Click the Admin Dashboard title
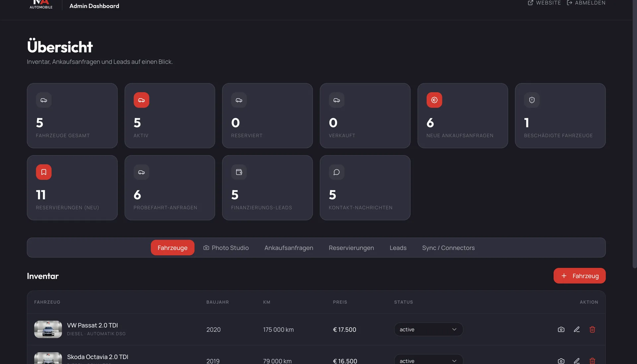The height and width of the screenshot is (364, 637). pos(94,6)
